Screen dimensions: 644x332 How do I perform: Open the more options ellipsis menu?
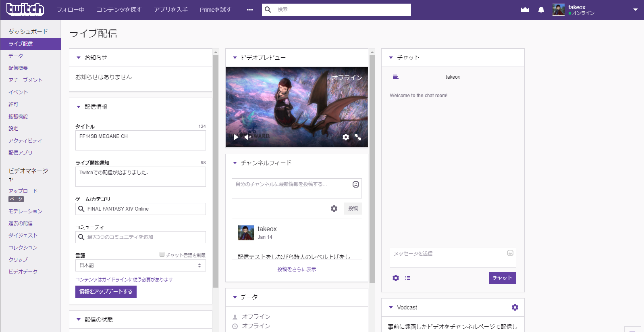(250, 10)
